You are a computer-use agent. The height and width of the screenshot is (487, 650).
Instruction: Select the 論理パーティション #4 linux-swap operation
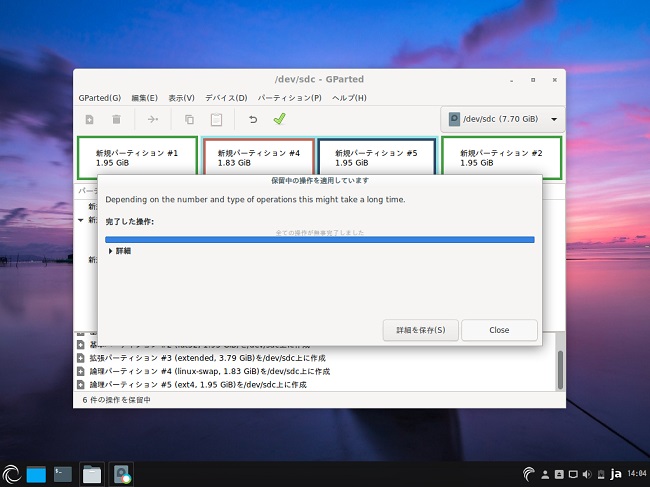[209, 371]
